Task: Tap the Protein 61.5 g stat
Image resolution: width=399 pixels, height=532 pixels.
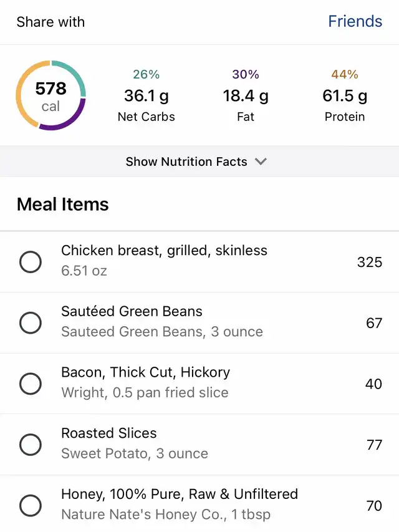Action: coord(345,96)
